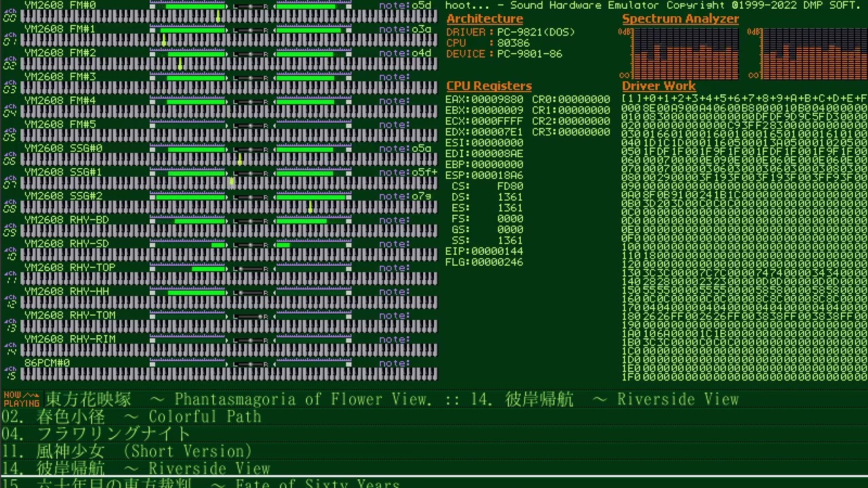Click the note:o3a value on FM#1
868x488 pixels.
click(x=406, y=30)
